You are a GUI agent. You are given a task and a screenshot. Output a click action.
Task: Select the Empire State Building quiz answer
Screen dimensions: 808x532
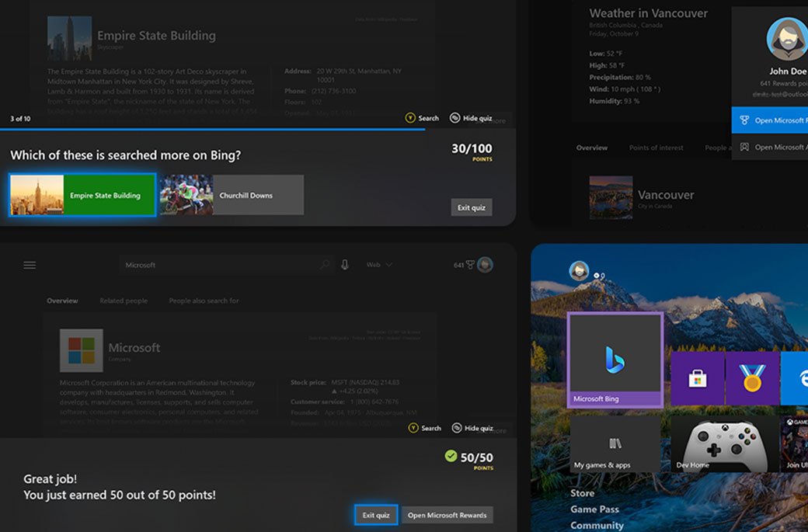82,196
